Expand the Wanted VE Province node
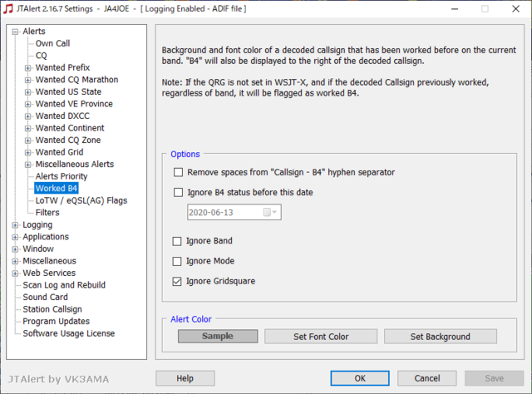 coord(27,104)
